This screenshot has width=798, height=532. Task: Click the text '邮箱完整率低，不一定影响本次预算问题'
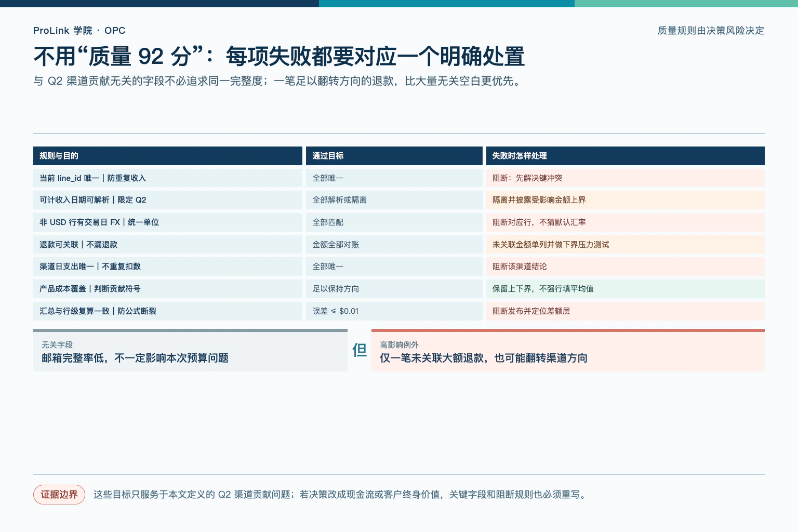coord(135,358)
